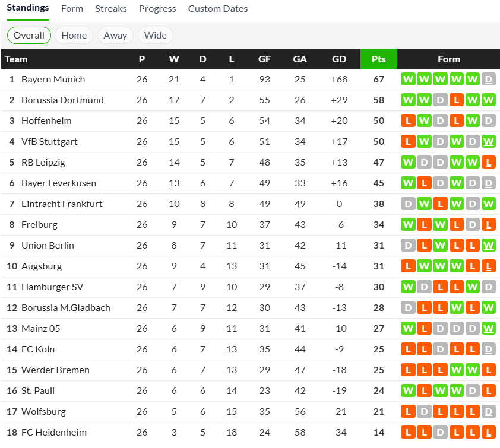
Task: Click Mainz 05's orange L form badge
Action: point(424,329)
